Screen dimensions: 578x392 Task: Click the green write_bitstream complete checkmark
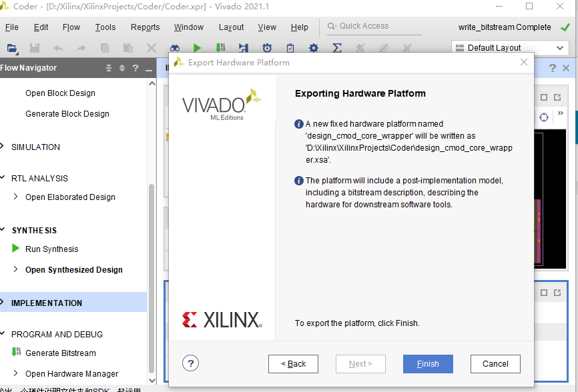565,27
